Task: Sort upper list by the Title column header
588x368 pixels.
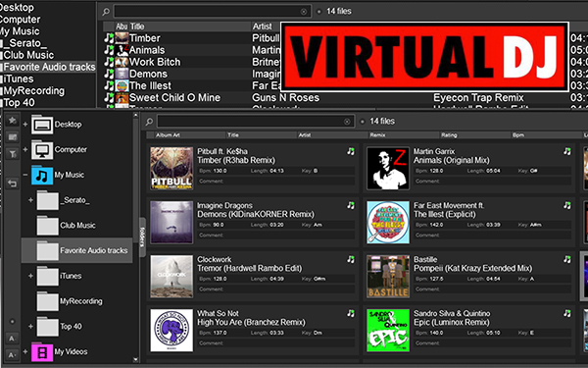Action: (190, 26)
